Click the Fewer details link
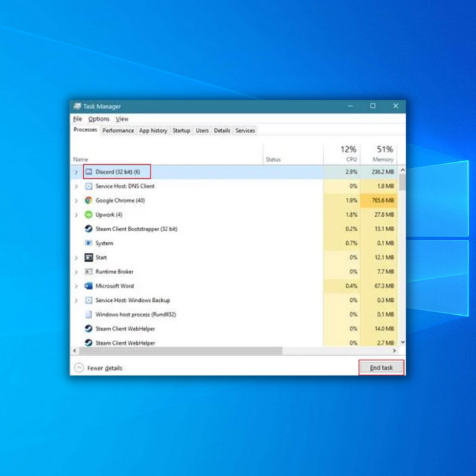Viewport: 476px width, 476px height. coord(105,369)
